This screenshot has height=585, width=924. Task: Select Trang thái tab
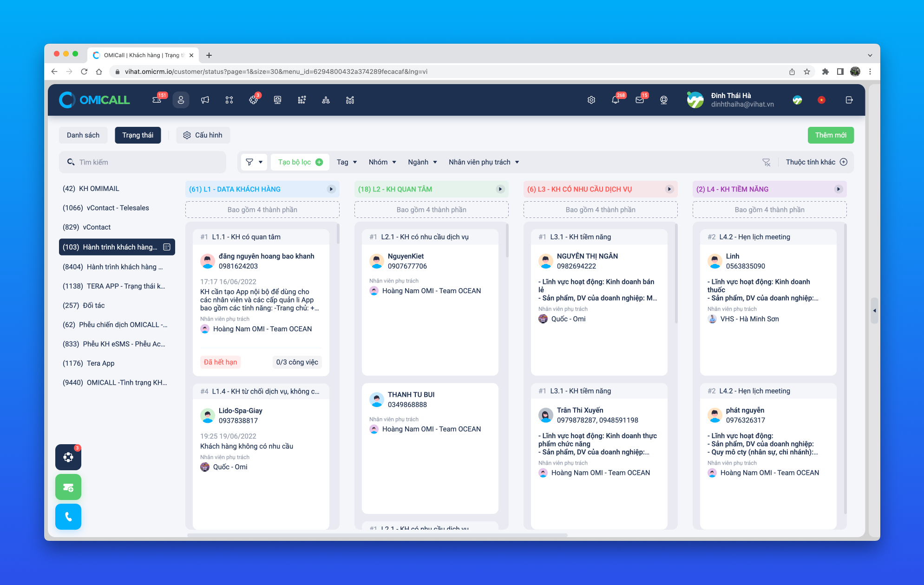click(x=138, y=135)
